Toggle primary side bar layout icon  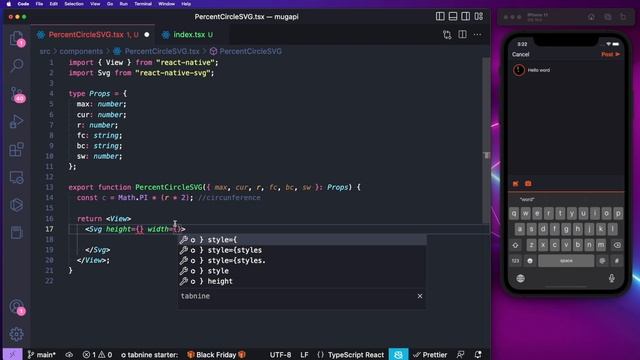440,16
